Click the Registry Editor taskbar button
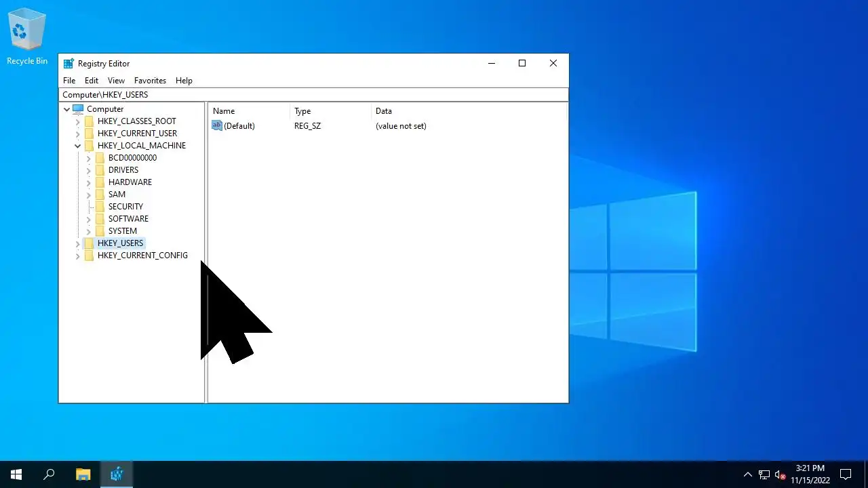This screenshot has width=868, height=488. 117,474
